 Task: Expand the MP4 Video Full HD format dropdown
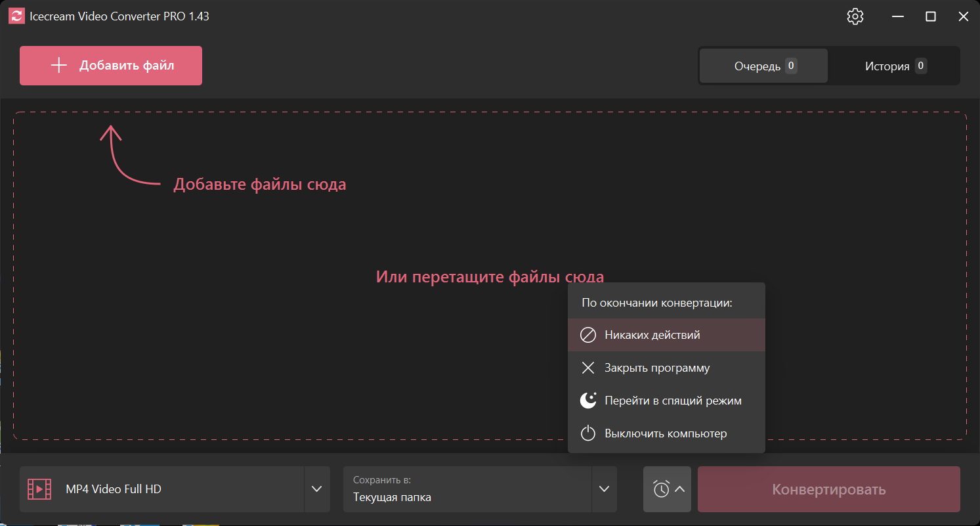(x=317, y=489)
